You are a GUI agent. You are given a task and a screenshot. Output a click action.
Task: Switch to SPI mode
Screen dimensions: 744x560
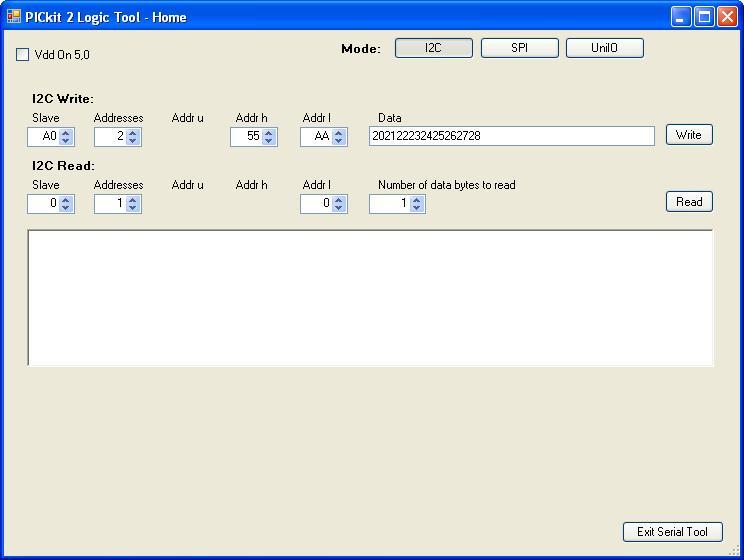pyautogui.click(x=520, y=48)
